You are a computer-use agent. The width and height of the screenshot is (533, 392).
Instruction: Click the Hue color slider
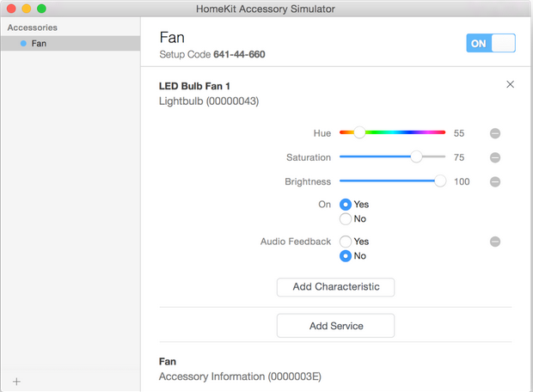[392, 133]
